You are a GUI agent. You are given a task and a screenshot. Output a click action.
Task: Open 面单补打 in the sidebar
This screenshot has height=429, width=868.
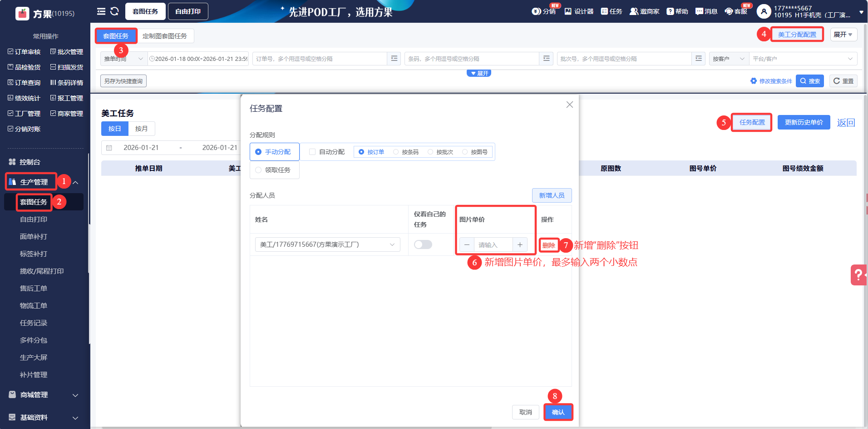pyautogui.click(x=34, y=236)
